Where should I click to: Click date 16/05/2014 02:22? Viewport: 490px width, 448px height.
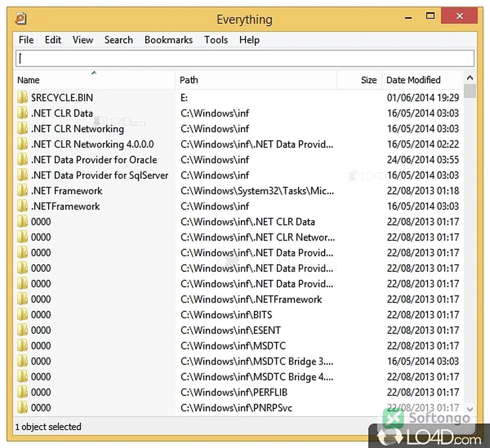[x=423, y=144]
